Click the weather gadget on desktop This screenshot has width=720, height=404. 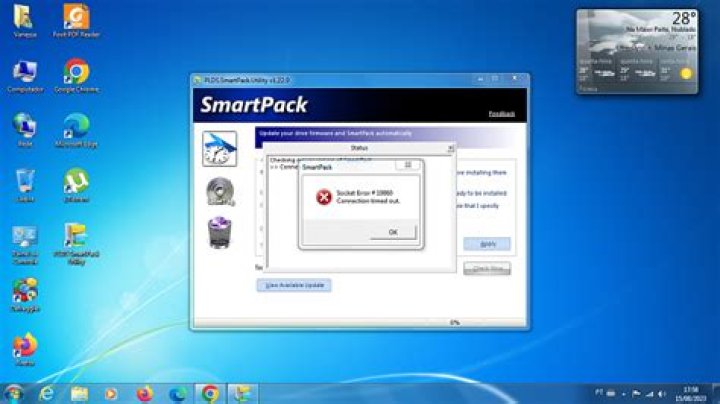pos(637,52)
